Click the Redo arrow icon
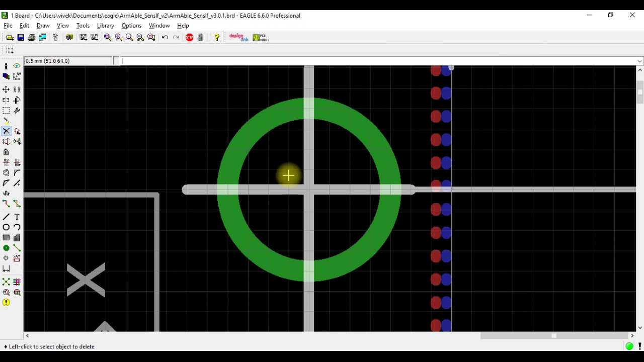This screenshot has width=644, height=362. (176, 38)
